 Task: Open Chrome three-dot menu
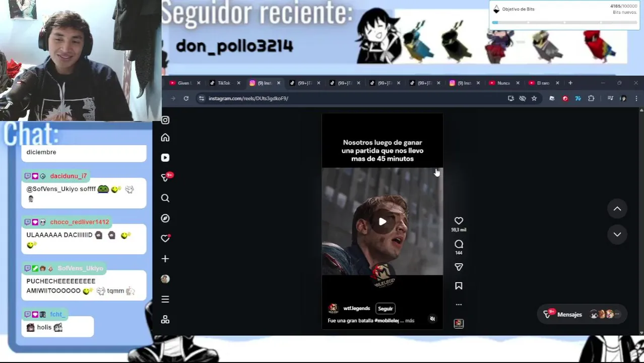pyautogui.click(x=636, y=98)
